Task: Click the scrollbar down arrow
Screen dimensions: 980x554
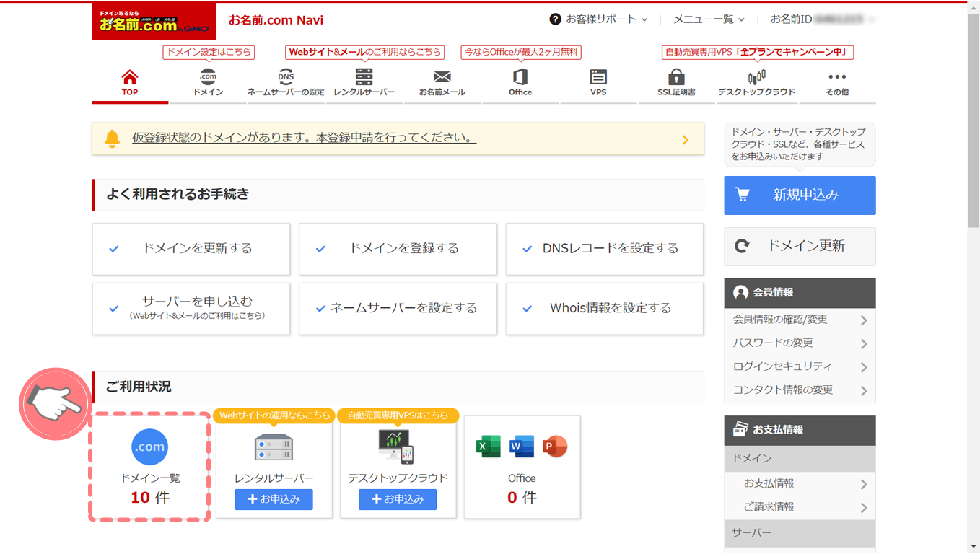Action: coord(974,547)
